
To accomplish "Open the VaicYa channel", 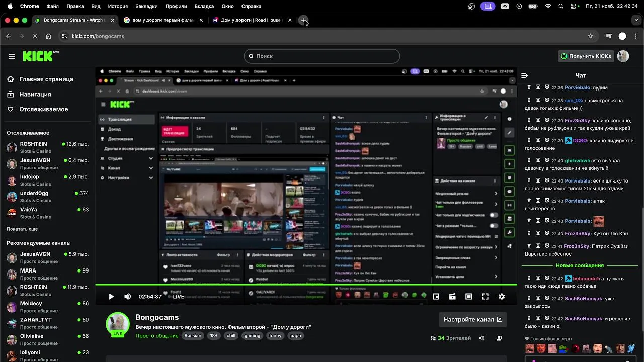I will click(x=48, y=213).
